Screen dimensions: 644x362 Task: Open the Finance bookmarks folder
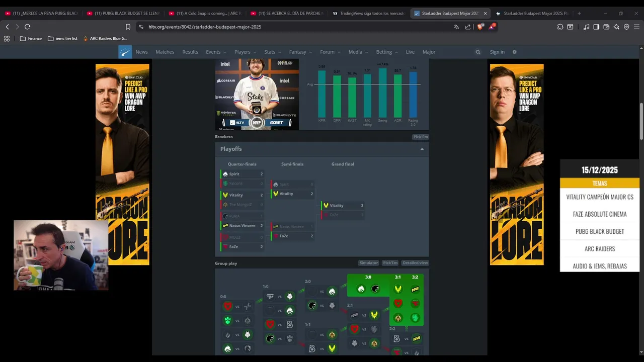pos(31,39)
